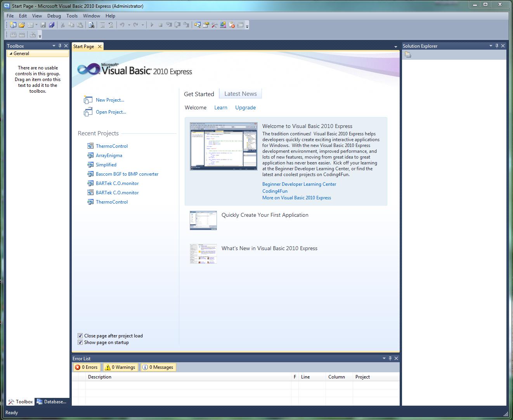
Task: Click the Error List toolbar icon
Action: (232, 25)
